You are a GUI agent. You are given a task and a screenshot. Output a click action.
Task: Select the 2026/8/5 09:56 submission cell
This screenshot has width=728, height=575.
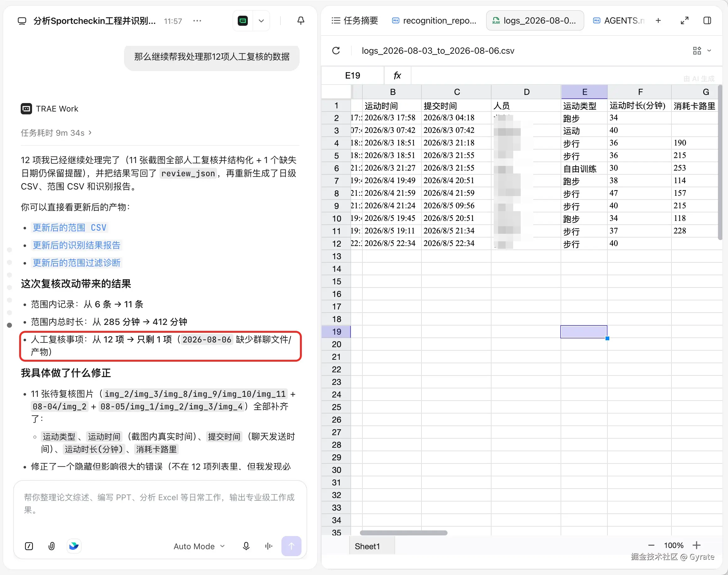click(457, 206)
